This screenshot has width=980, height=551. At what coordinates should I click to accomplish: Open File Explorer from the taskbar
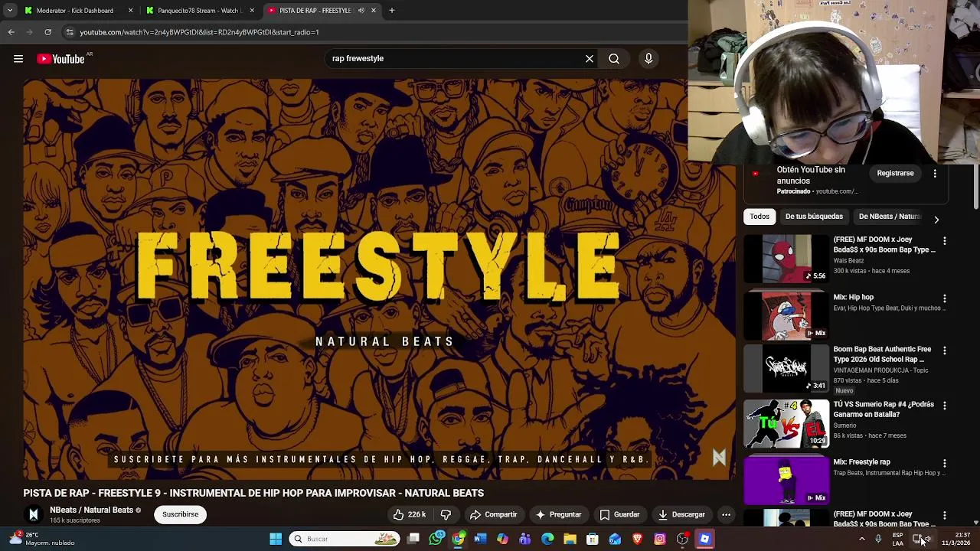tap(570, 540)
